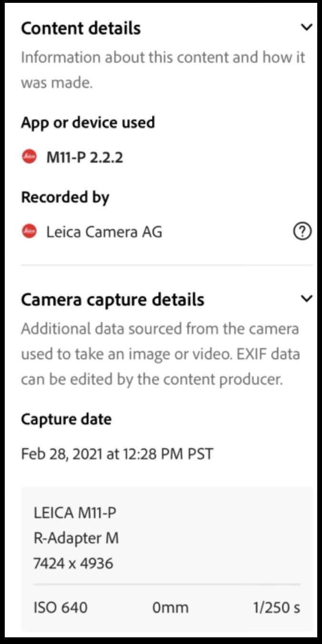This screenshot has height=644, width=322.
Task: Select the Camera capture details header
Action: click(x=113, y=299)
